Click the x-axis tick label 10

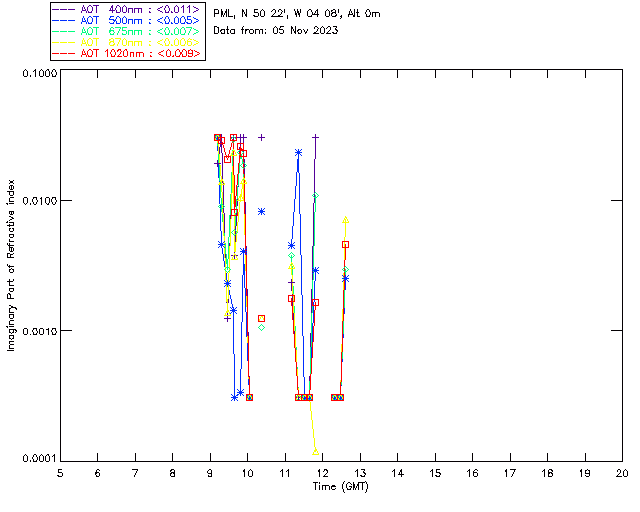tap(247, 473)
